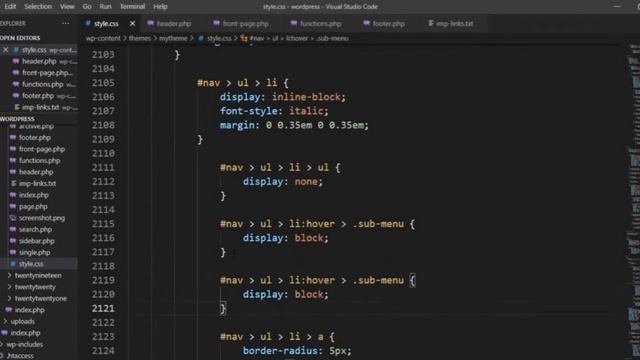The image size is (640, 360).
Task: Click the #nav symbol in breadcrumb
Action: point(257,38)
